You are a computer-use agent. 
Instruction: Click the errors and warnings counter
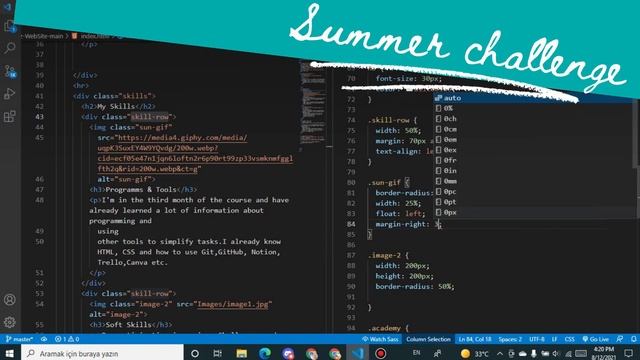tap(67, 339)
